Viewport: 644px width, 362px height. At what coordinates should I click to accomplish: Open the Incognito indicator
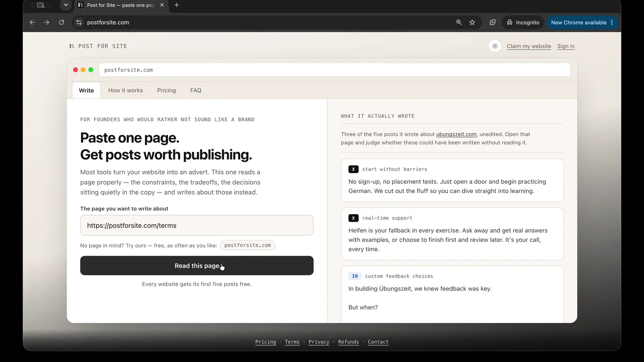click(x=523, y=22)
